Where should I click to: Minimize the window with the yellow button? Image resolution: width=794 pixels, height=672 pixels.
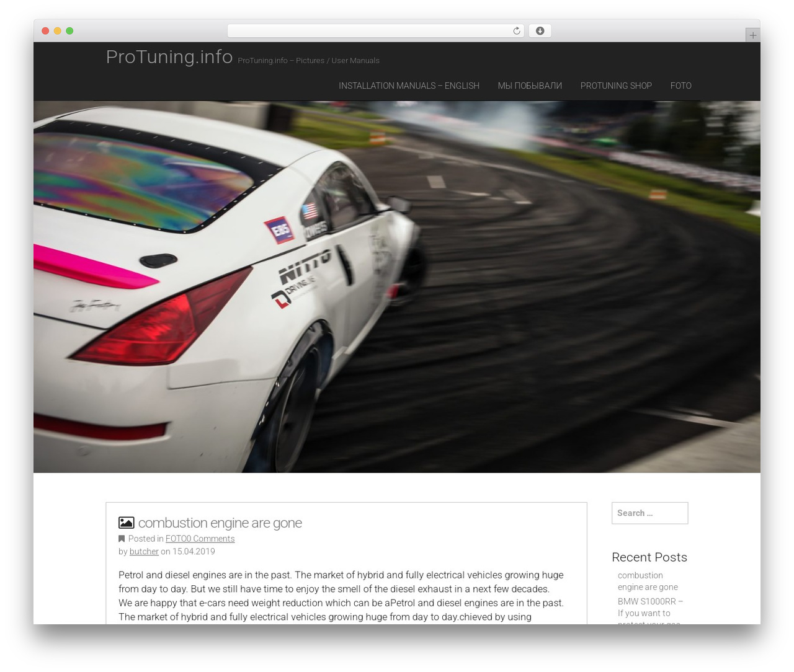(x=57, y=31)
